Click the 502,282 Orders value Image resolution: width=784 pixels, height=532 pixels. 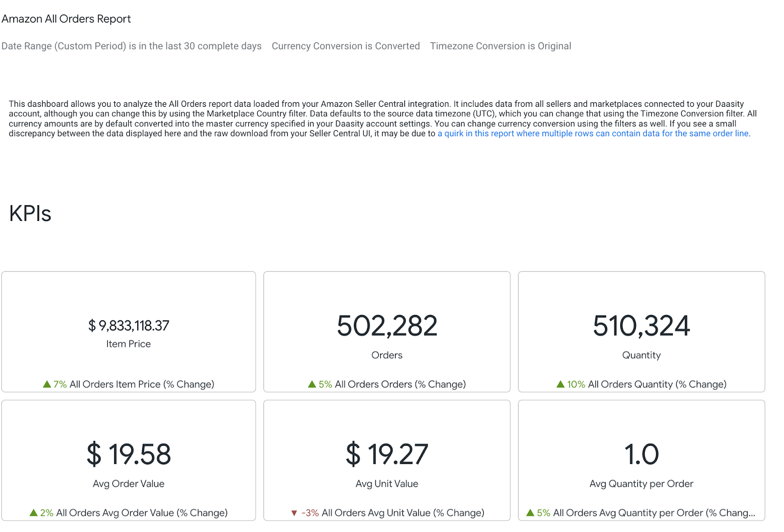(387, 326)
